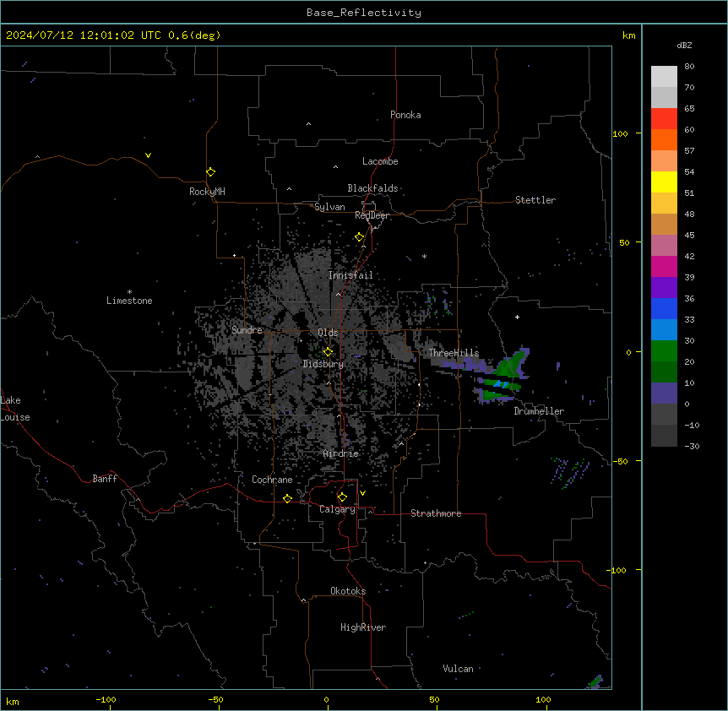Click the Okotoks town label

(348, 591)
